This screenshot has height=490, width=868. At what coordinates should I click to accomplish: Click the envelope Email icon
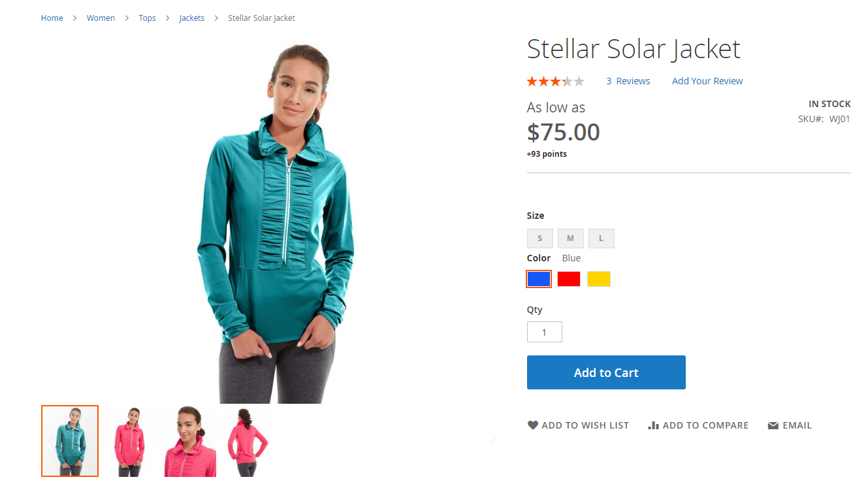pos(773,425)
